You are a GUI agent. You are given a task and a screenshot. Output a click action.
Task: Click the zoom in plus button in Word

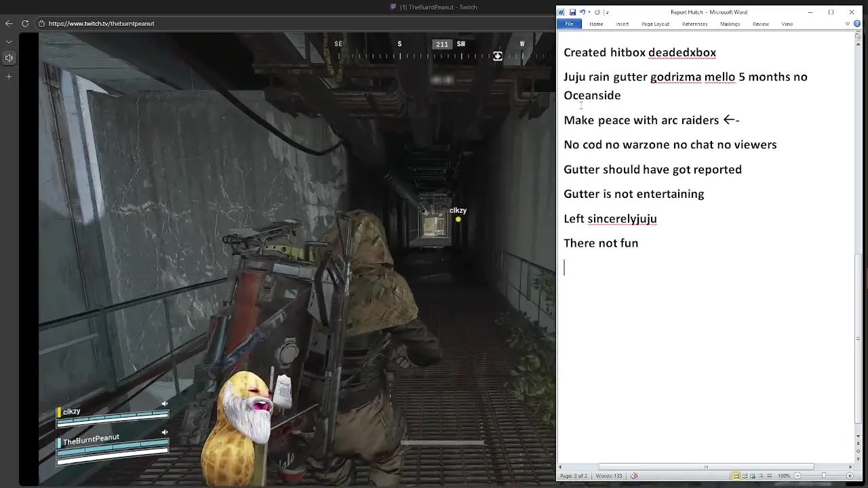pos(850,476)
